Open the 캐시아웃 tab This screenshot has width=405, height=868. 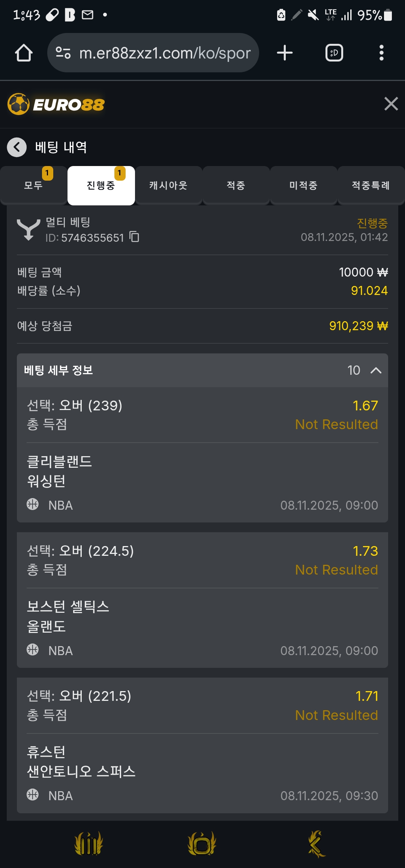[x=168, y=186]
